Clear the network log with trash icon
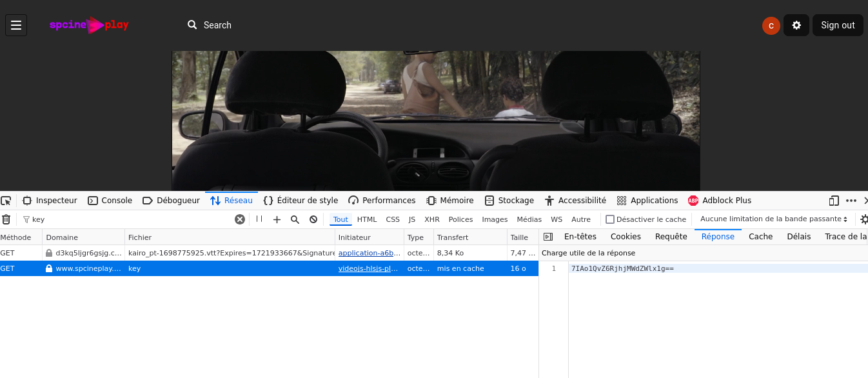Image resolution: width=868 pixels, height=378 pixels. (x=6, y=219)
